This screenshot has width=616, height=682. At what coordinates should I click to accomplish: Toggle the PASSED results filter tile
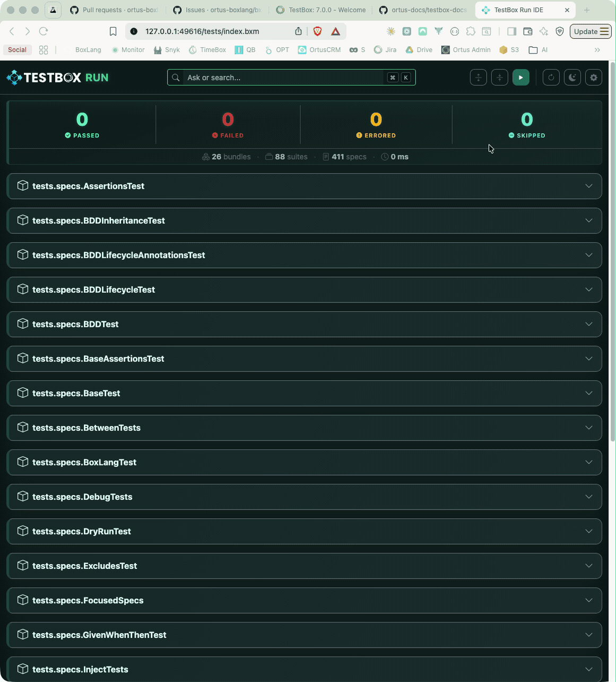82,125
